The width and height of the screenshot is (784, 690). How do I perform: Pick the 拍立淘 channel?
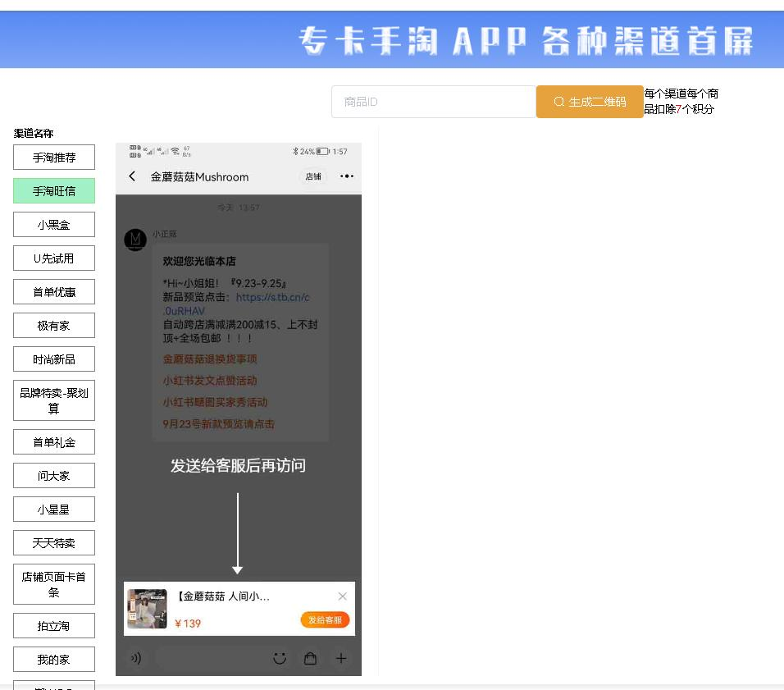coord(54,625)
